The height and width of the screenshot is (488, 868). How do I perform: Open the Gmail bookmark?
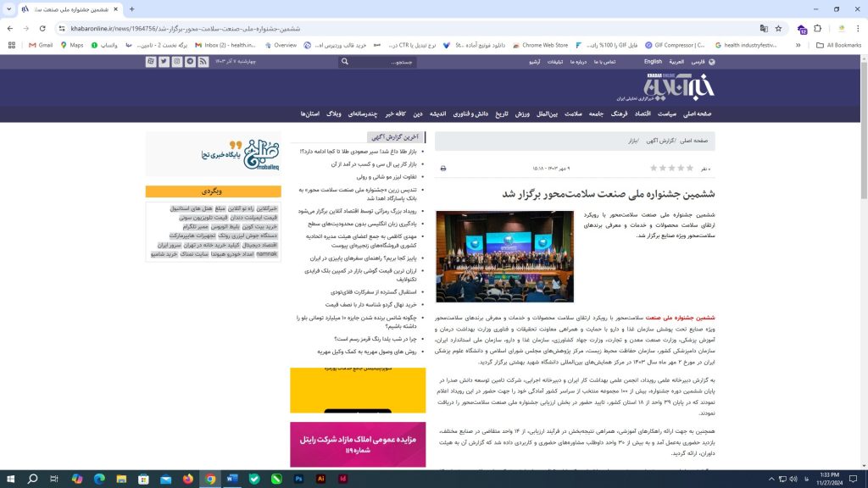(39, 45)
